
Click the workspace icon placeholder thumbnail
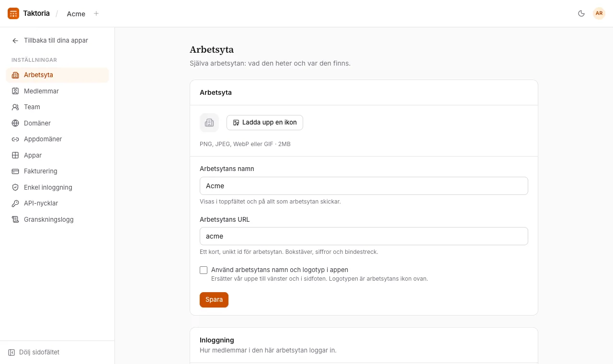[x=209, y=123]
